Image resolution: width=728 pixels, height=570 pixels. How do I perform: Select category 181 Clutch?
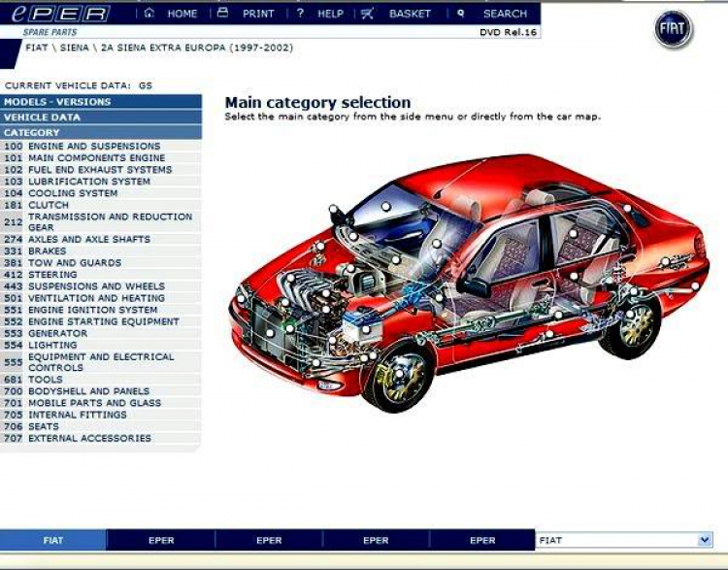point(101,205)
